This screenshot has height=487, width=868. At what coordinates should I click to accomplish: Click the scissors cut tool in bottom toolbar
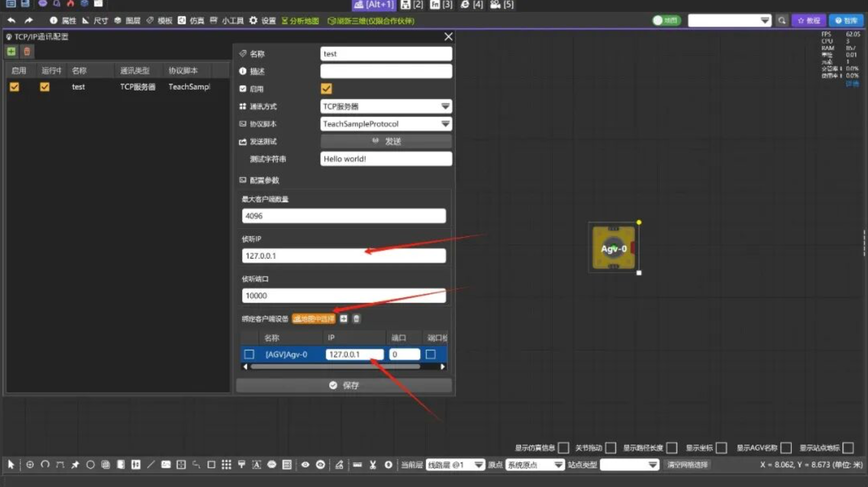click(x=372, y=465)
